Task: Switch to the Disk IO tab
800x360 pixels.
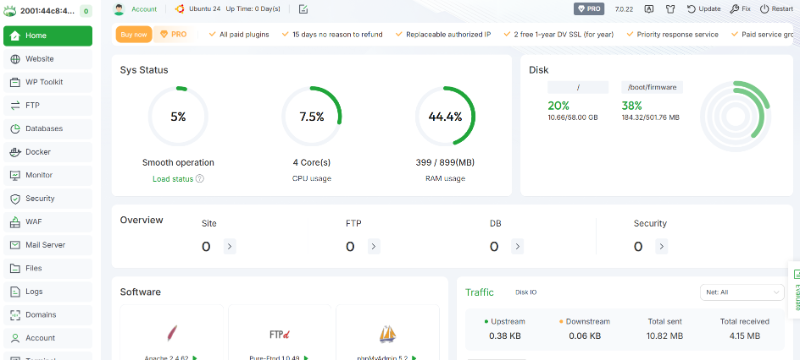Action: 526,292
